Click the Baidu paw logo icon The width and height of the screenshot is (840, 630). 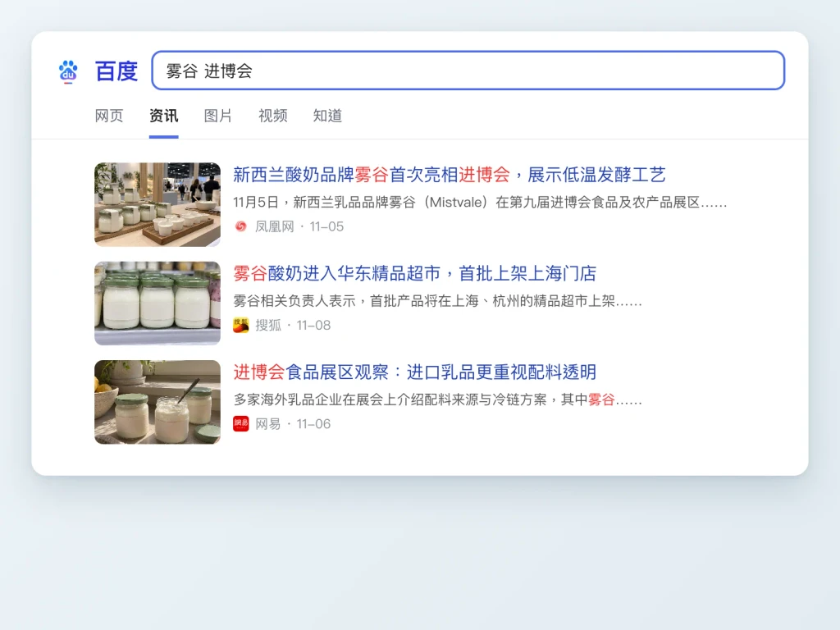coord(68,71)
